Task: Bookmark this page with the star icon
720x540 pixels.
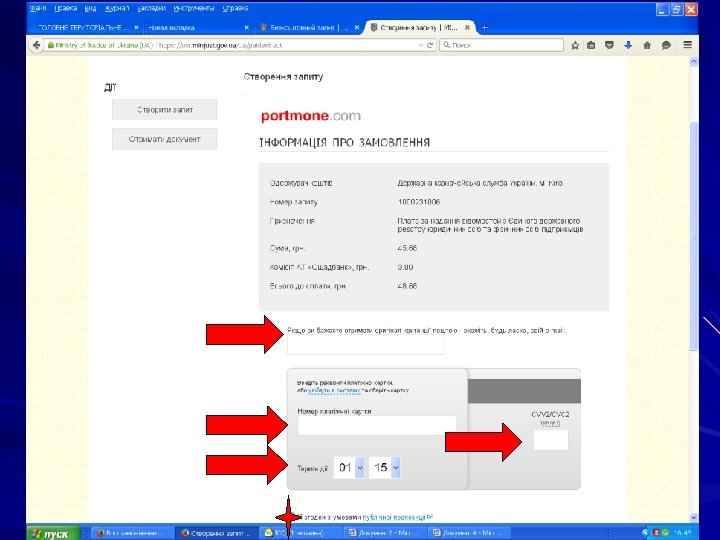Action: tap(575, 45)
